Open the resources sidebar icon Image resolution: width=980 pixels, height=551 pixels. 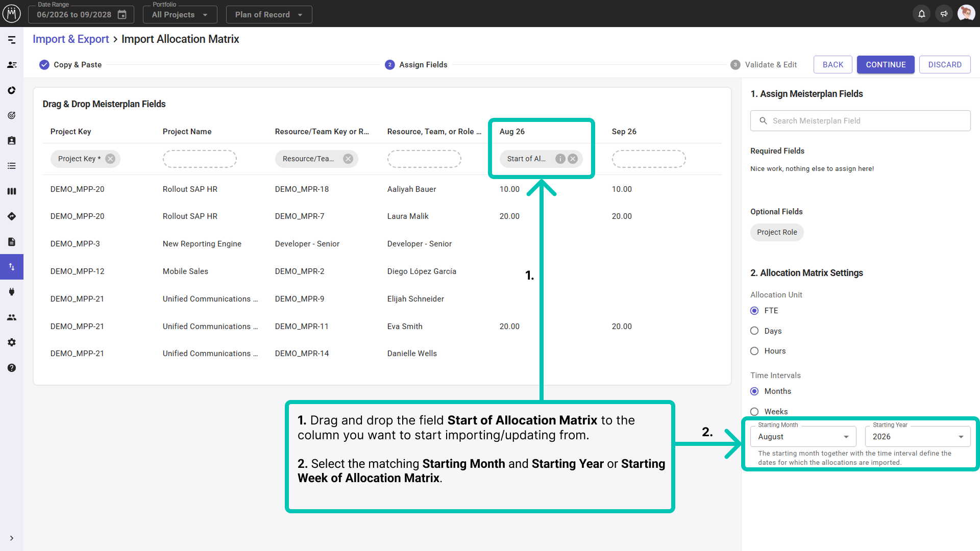[12, 65]
